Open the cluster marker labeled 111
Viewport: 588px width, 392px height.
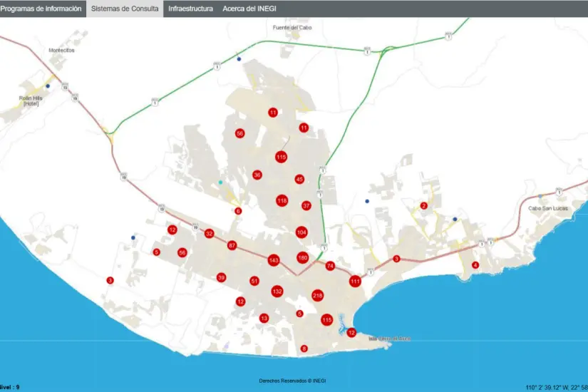point(355,281)
